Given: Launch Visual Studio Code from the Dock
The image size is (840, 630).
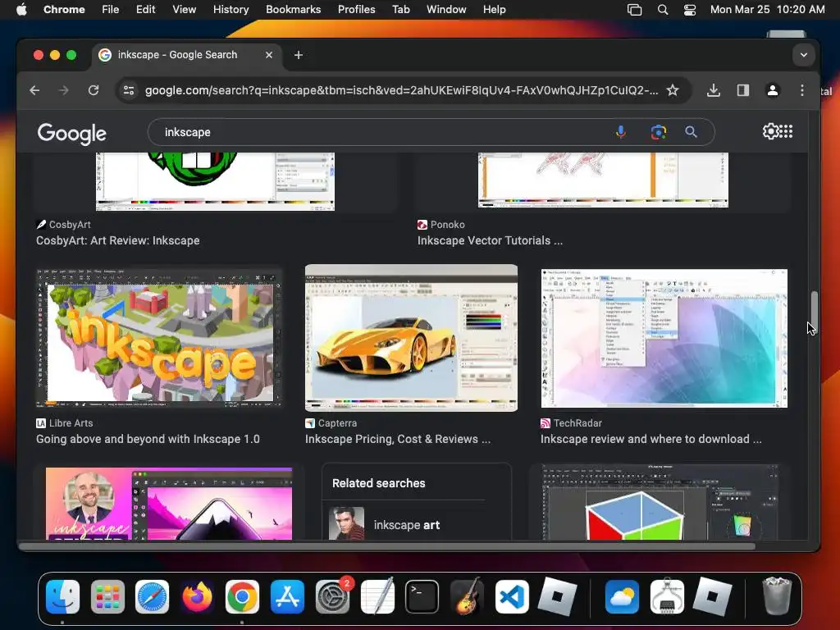Looking at the screenshot, I should (512, 596).
